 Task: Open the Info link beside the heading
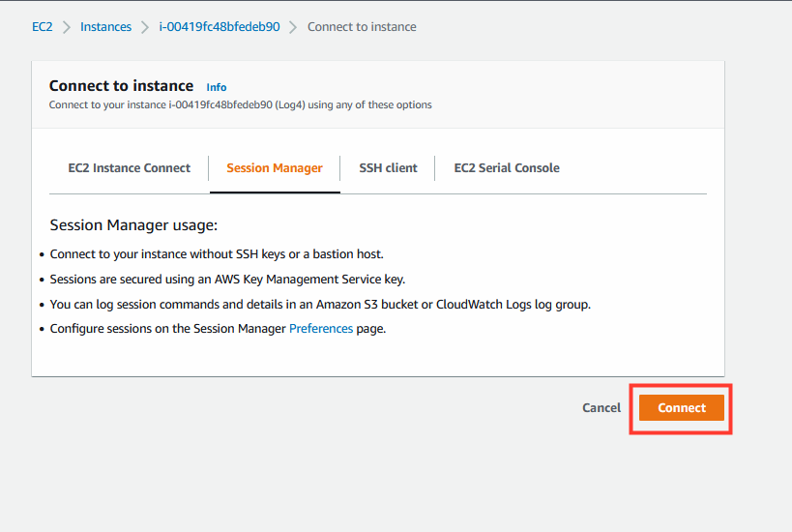(x=217, y=87)
